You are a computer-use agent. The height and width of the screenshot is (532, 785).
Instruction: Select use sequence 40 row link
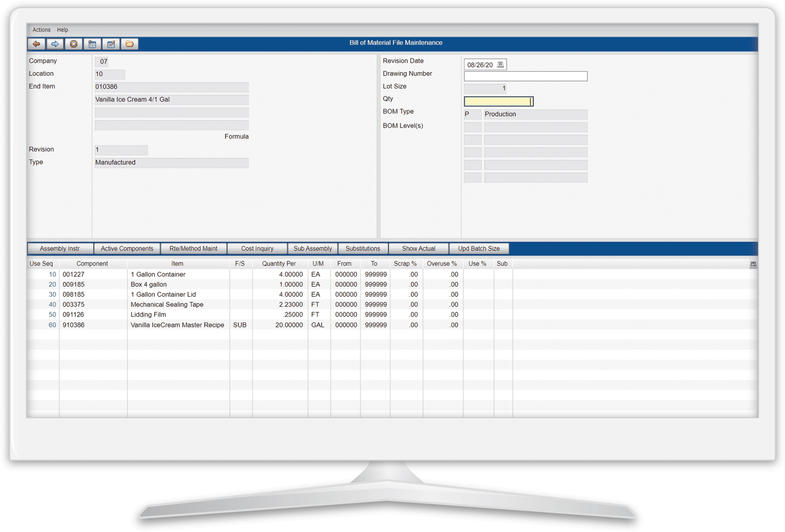[x=52, y=305]
